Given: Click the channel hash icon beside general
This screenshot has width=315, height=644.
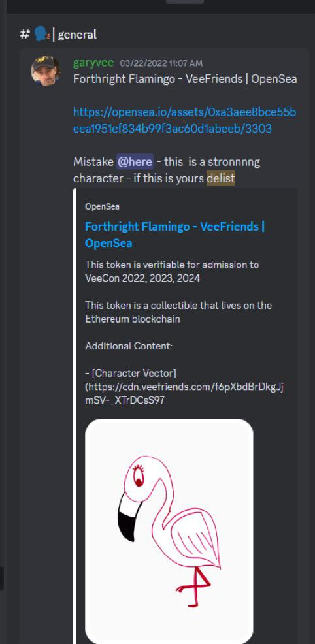Looking at the screenshot, I should pyautogui.click(x=25, y=35).
